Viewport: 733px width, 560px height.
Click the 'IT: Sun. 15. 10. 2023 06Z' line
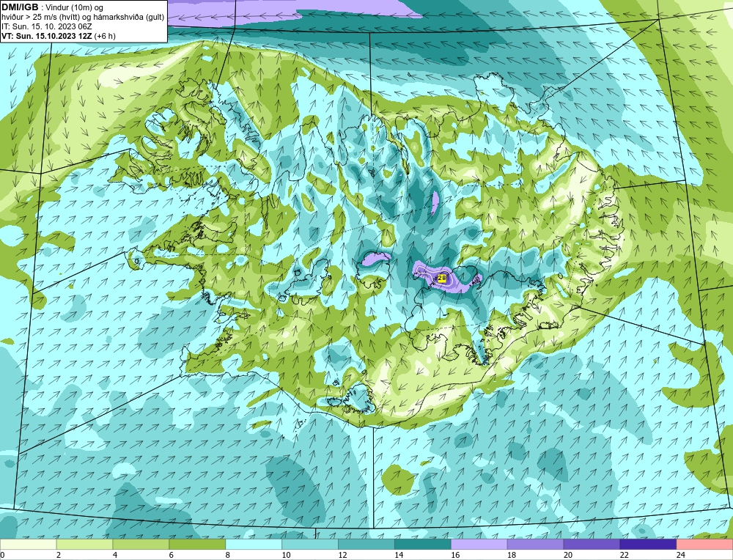(x=47, y=26)
